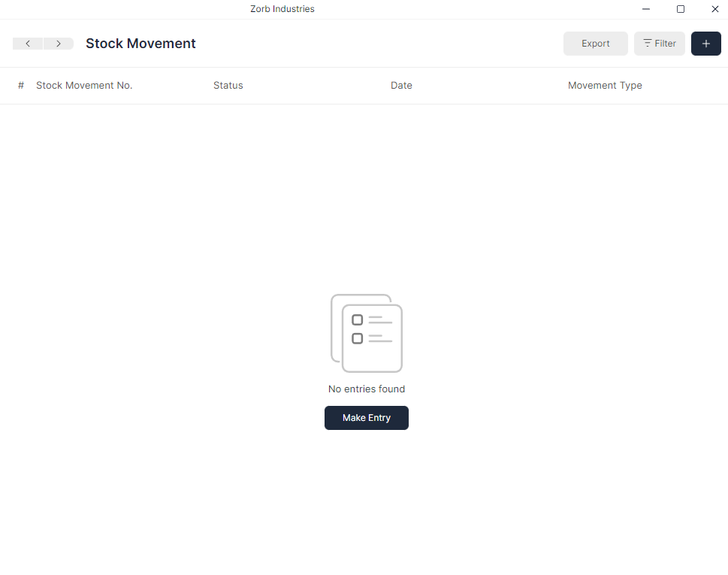Sort by the Status column header

point(228,85)
